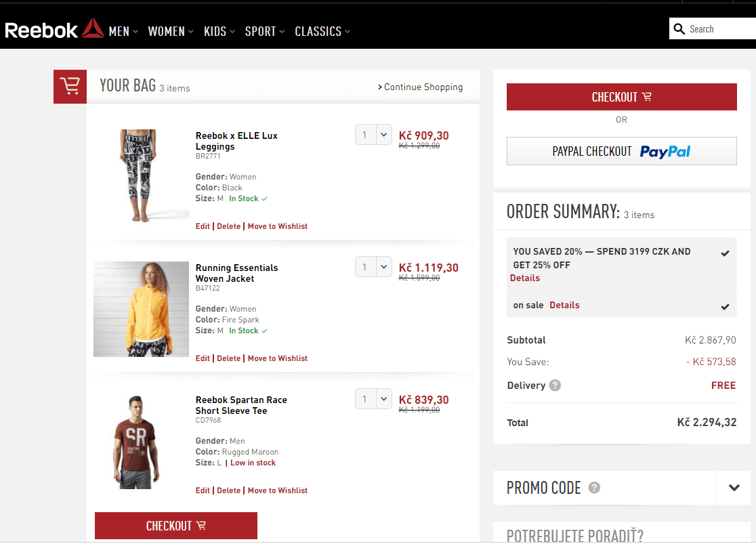Open quantity dropdown for ELLE Lux Leggings
Screen dimensions: 756x544
pos(373,135)
